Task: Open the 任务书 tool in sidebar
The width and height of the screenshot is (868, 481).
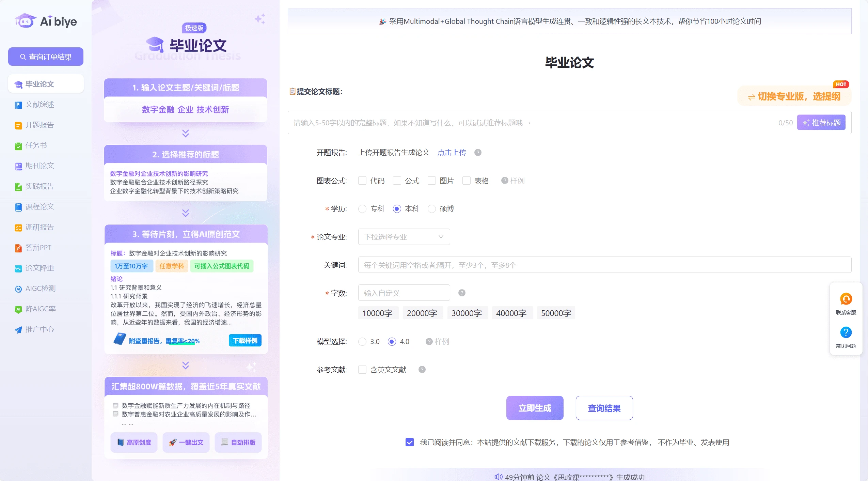Action: [36, 145]
